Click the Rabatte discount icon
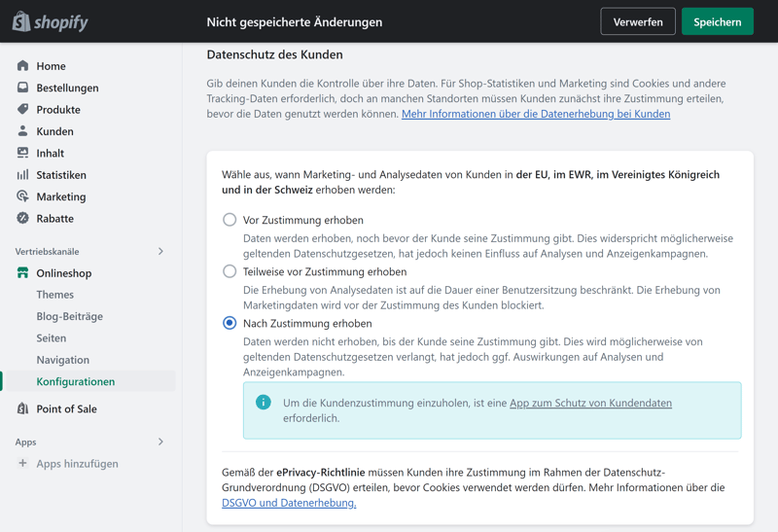Image resolution: width=778 pixels, height=532 pixels. point(22,219)
